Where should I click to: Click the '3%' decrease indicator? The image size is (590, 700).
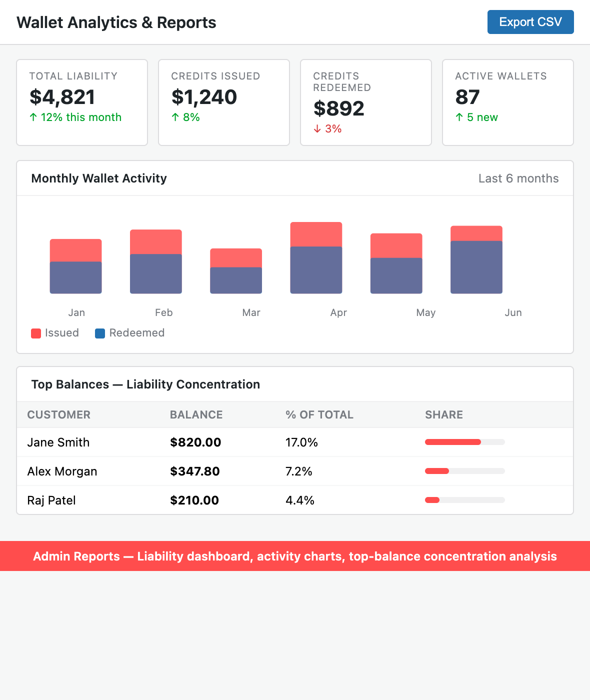(x=327, y=128)
